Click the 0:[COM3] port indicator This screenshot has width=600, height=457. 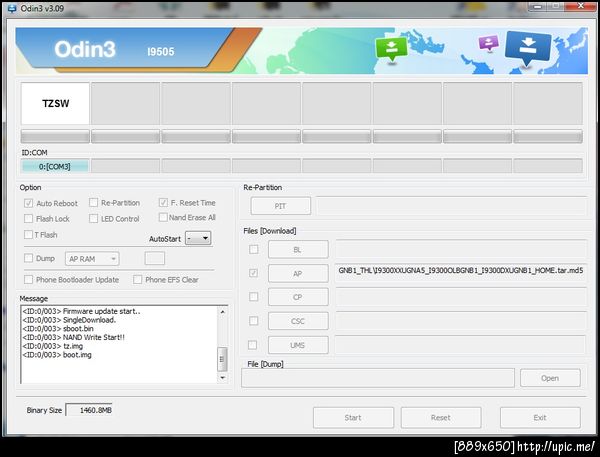pyautogui.click(x=55, y=166)
